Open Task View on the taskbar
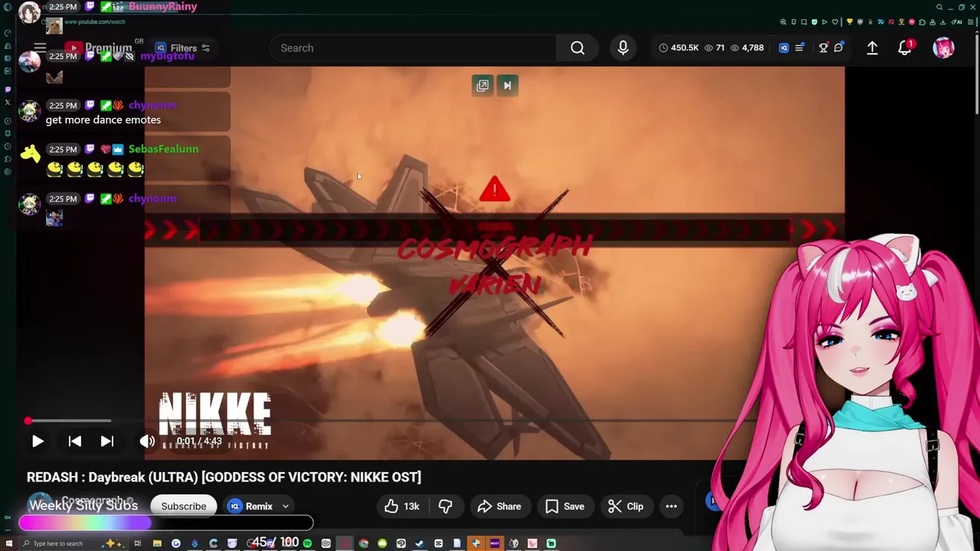The height and width of the screenshot is (551, 980). click(x=138, y=543)
